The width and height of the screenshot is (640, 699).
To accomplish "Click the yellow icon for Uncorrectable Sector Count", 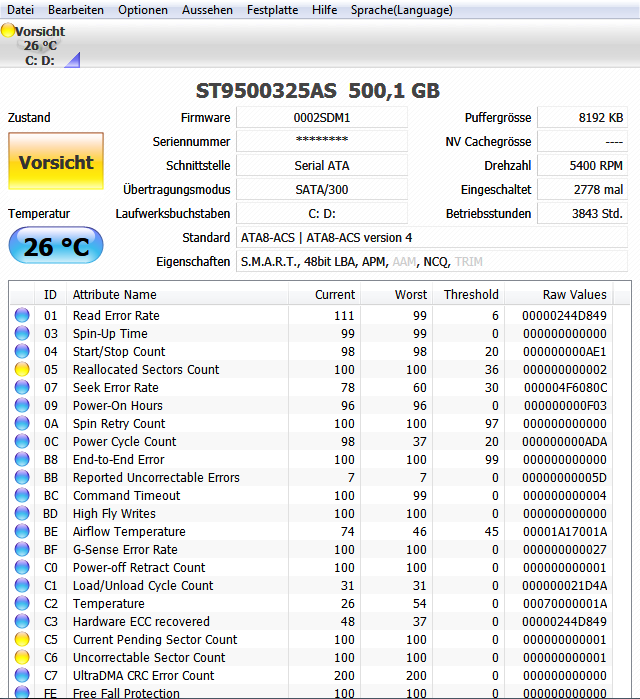I will [x=22, y=657].
